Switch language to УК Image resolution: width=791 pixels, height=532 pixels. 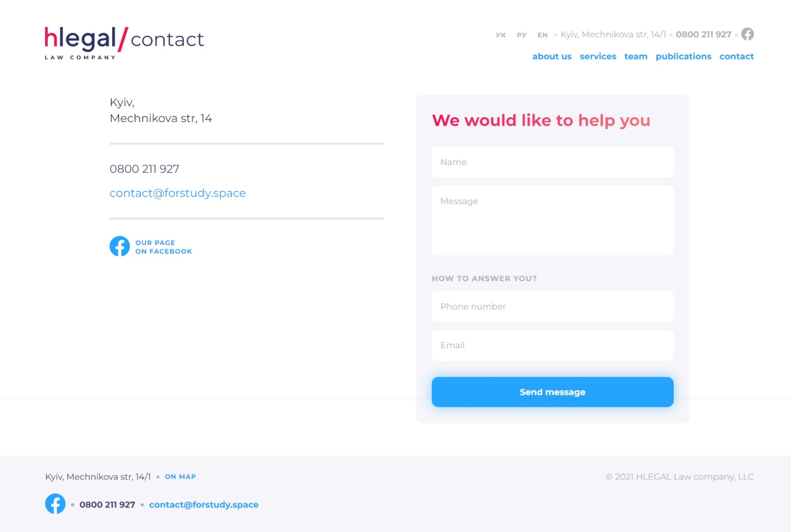(x=501, y=35)
